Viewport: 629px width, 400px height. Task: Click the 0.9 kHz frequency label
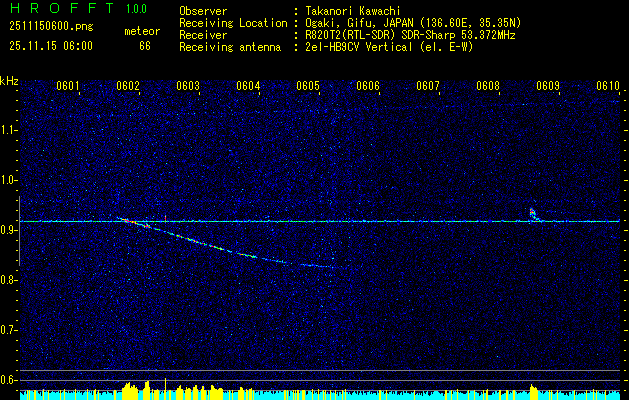tap(9, 230)
